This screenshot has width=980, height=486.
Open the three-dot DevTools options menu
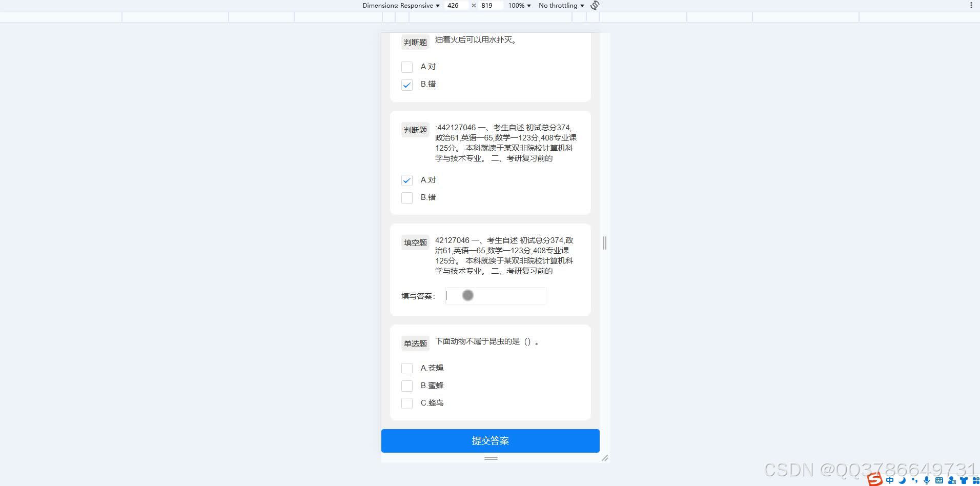click(x=972, y=5)
